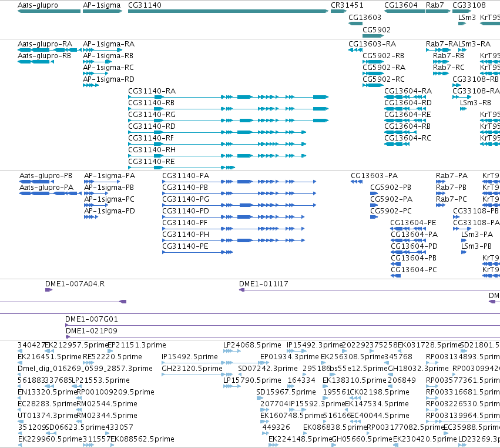500x448 pixels.
Task: Click the DME1-007G01 clone label
Action: 92,319
